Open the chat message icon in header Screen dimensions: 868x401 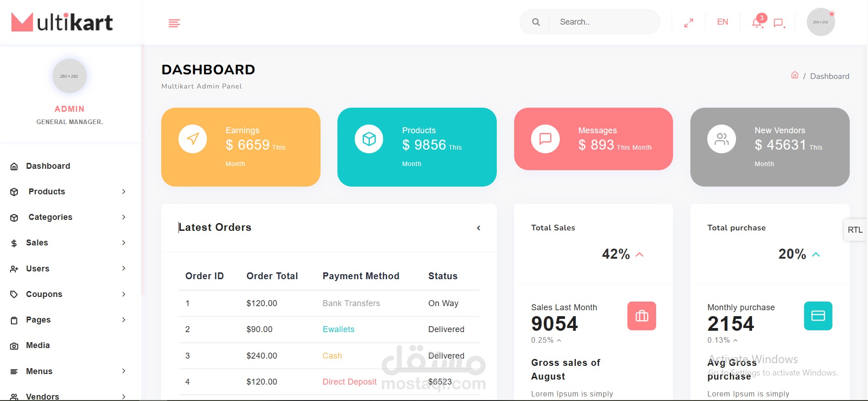(x=779, y=23)
